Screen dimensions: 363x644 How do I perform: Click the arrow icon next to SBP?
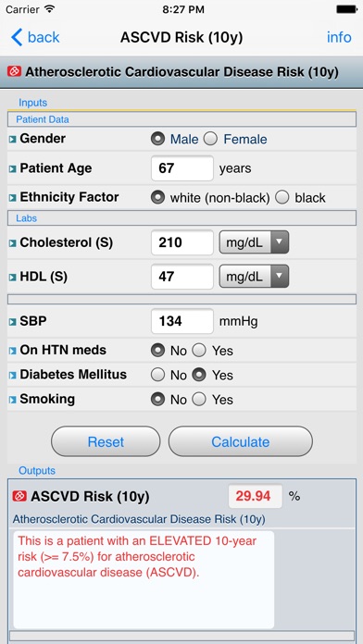(x=12, y=322)
